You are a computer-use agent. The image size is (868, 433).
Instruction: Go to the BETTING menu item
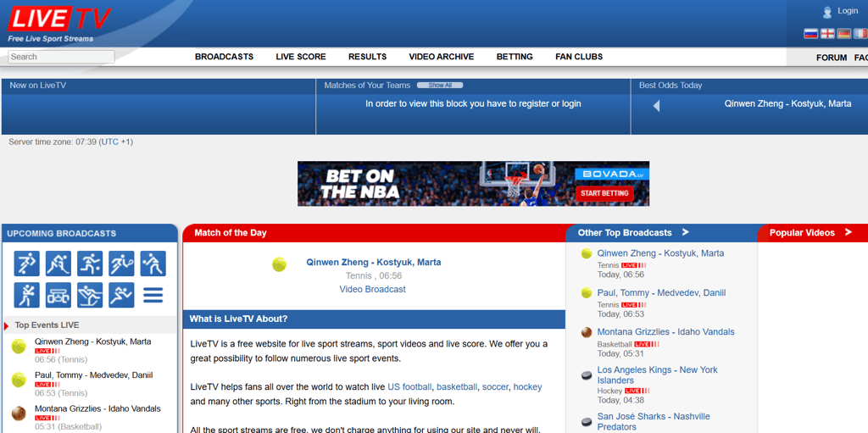click(515, 57)
